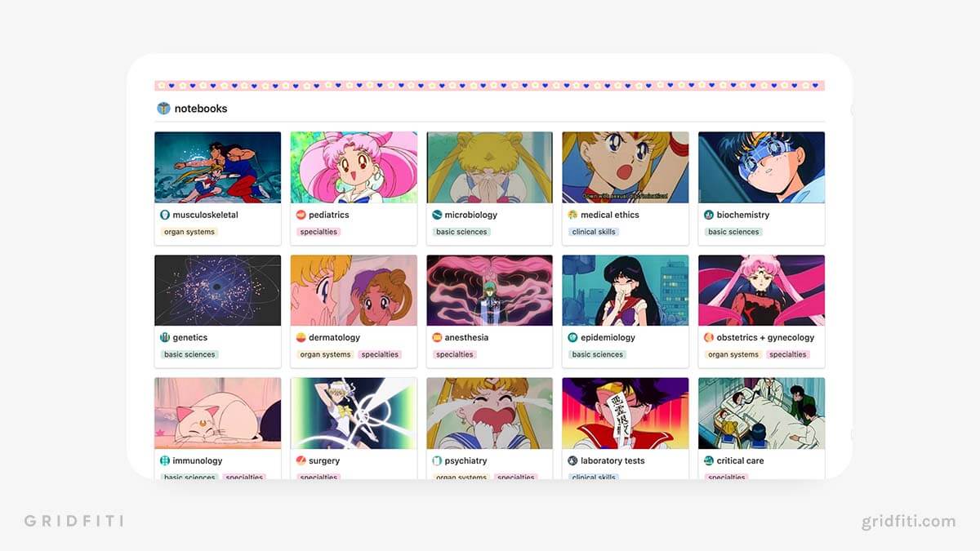Select the organ systems tag under musculoskeletal
980x551 pixels.
(189, 232)
